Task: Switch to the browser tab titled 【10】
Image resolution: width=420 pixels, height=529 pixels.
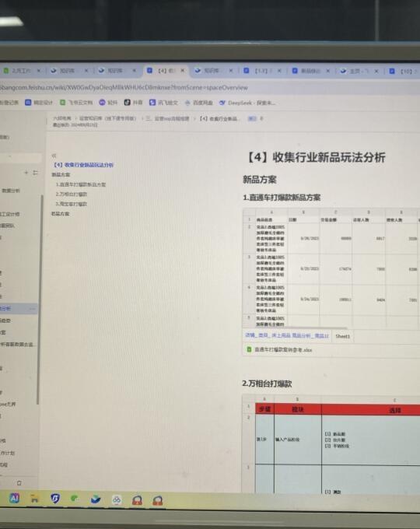Action: 403,72
